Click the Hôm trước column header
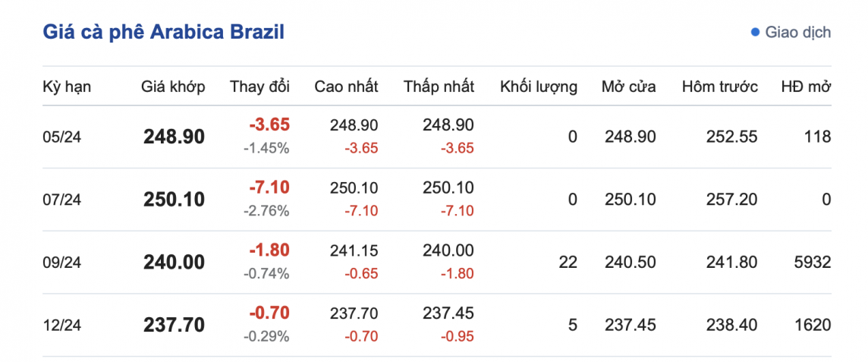Viewport: 868px width, 362px height. click(720, 87)
